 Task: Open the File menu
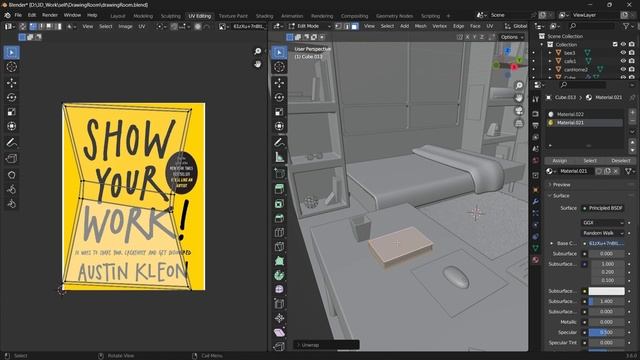pos(18,15)
